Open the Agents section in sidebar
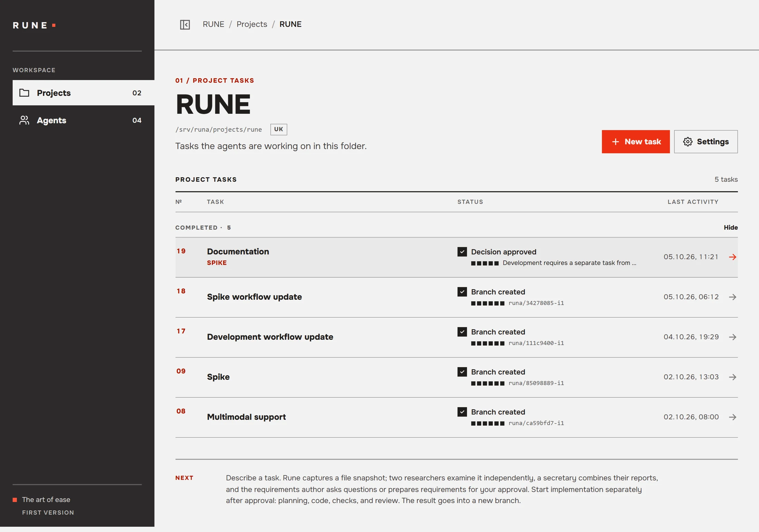759x532 pixels. click(x=83, y=120)
